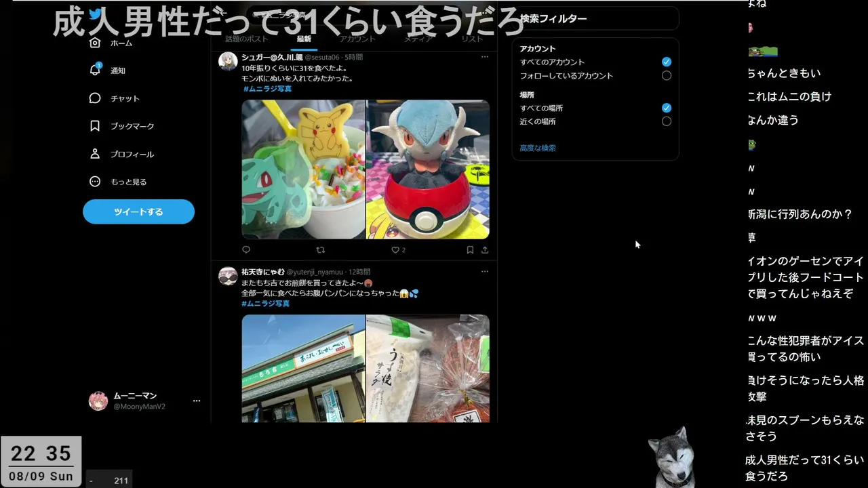Open more options on シュガー's tweet
Screen dimensions: 868x488
point(484,57)
